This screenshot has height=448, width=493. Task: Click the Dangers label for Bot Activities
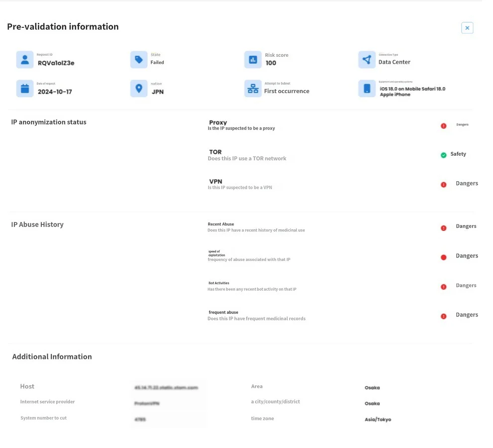click(466, 285)
